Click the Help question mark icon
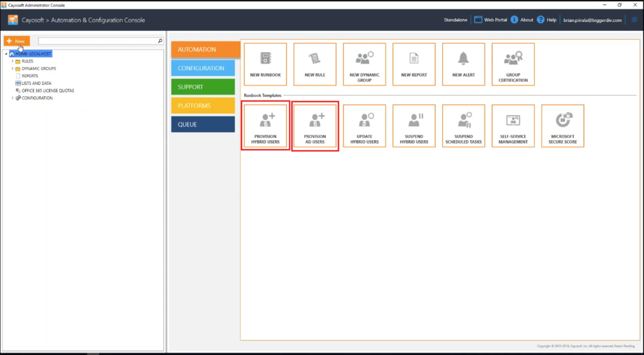644x355 pixels. pos(540,19)
